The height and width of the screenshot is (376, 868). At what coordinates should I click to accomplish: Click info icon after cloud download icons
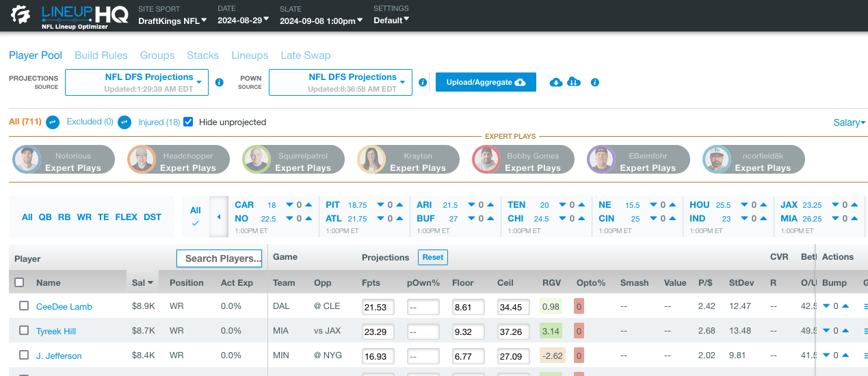tap(595, 82)
